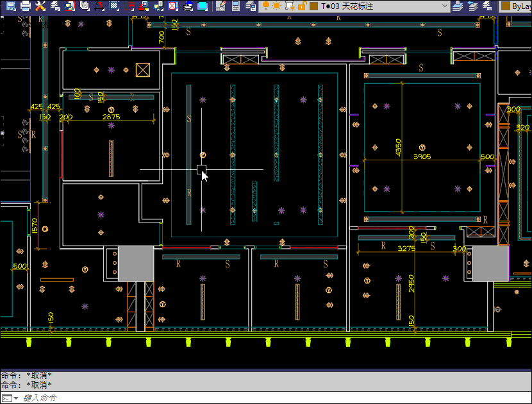Toggle the layer on/off lightbulb
The width and height of the screenshot is (532, 404).
266,6
